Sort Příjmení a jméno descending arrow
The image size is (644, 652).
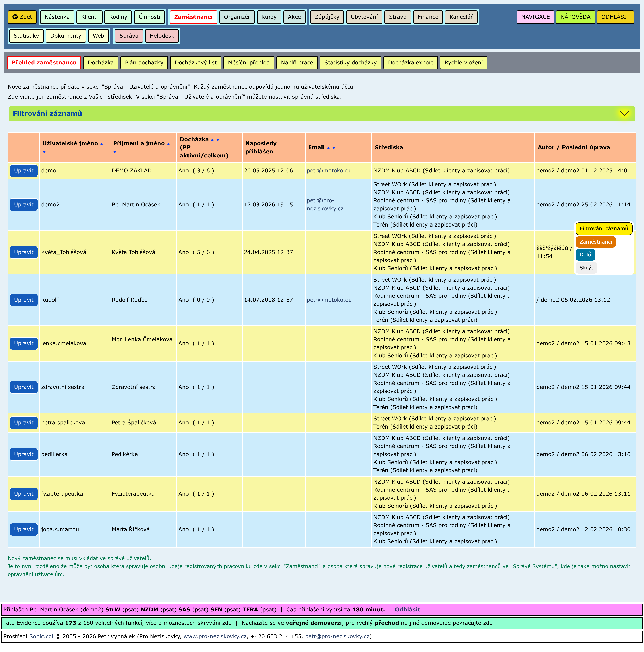coord(115,152)
